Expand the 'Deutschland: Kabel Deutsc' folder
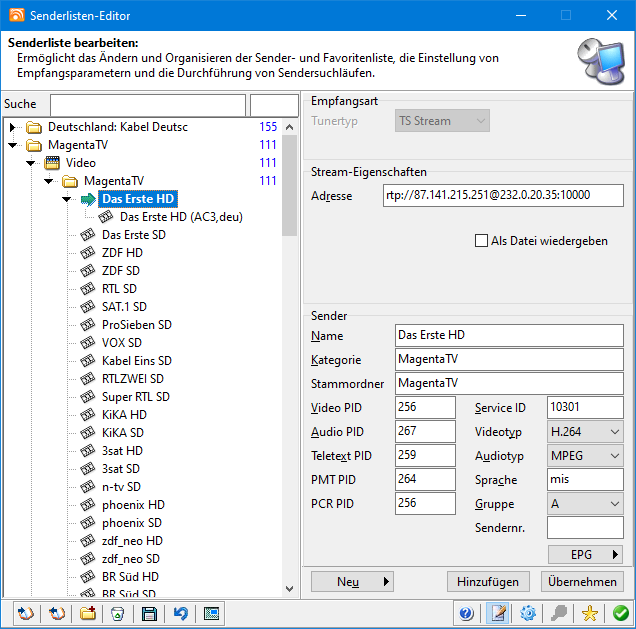Image resolution: width=636 pixels, height=629 pixels. [x=13, y=128]
